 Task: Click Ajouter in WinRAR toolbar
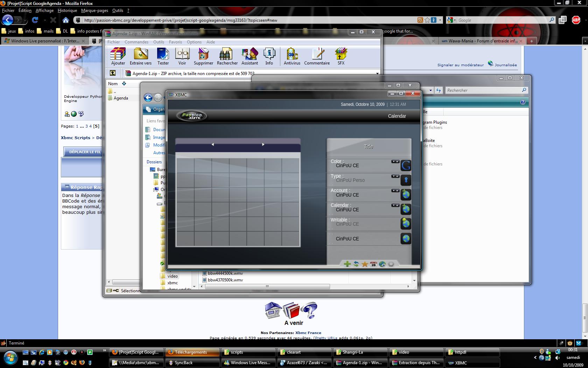(x=118, y=56)
